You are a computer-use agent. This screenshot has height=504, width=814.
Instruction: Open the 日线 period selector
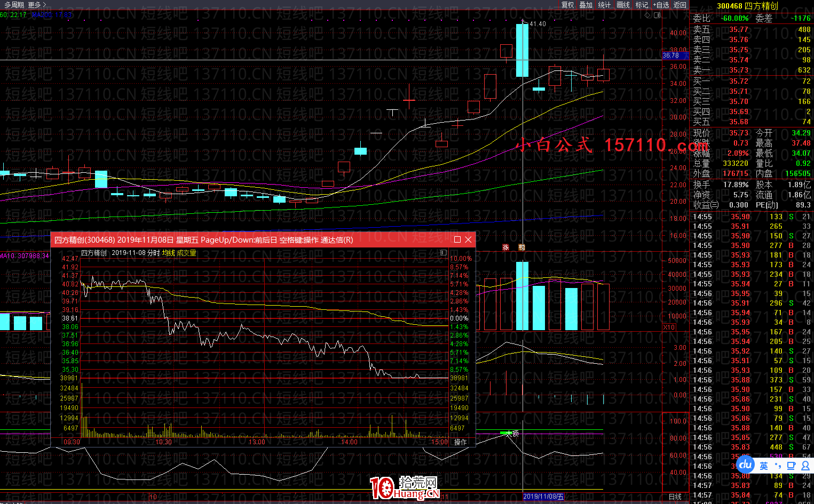675,497
